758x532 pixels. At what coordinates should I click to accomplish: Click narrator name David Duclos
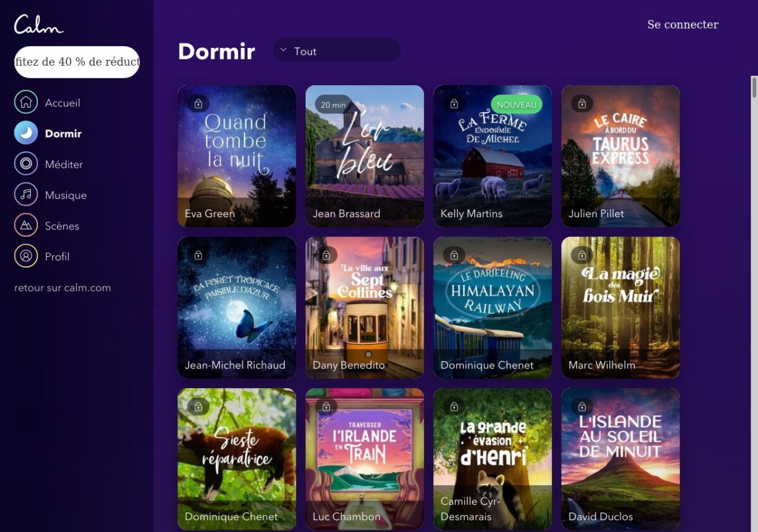[601, 516]
